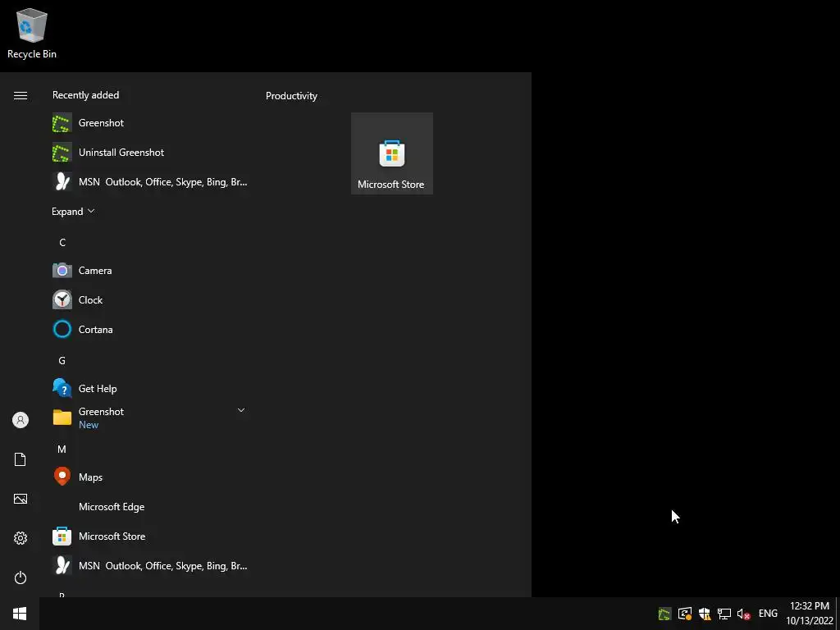The height and width of the screenshot is (630, 840).
Task: Launch Cortana
Action: (x=150, y=330)
